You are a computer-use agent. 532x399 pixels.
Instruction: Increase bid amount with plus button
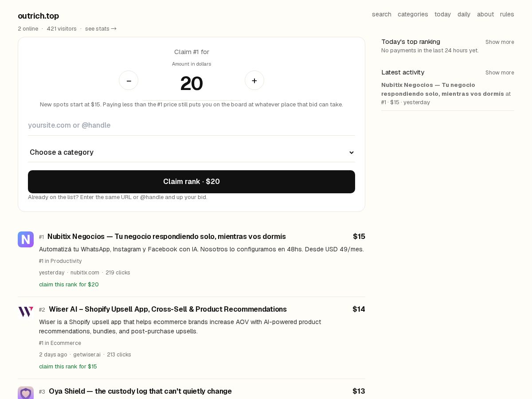254,80
